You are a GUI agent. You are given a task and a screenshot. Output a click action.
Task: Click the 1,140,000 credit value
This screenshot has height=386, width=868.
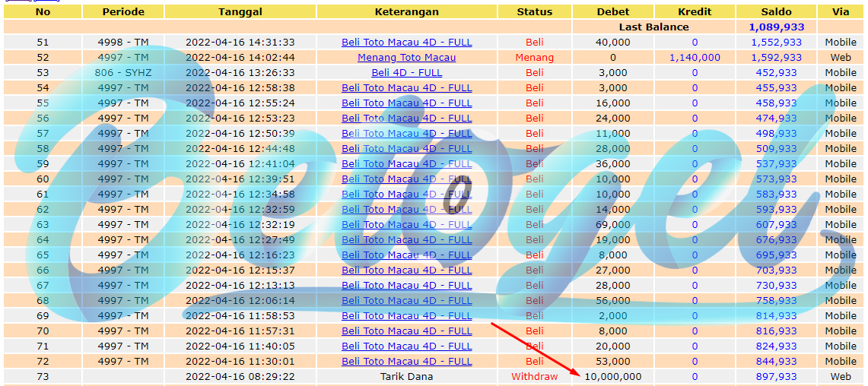tap(695, 58)
